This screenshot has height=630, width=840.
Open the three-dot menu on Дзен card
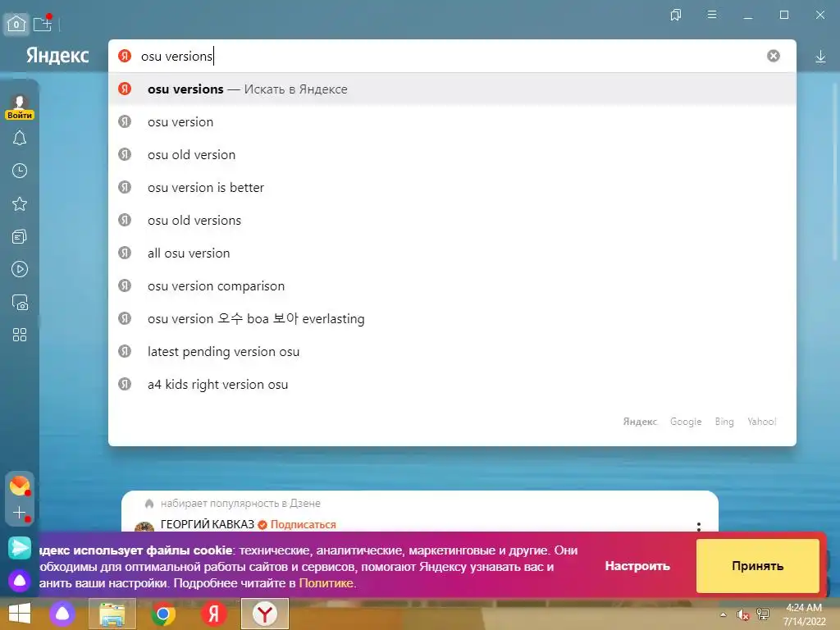point(699,526)
